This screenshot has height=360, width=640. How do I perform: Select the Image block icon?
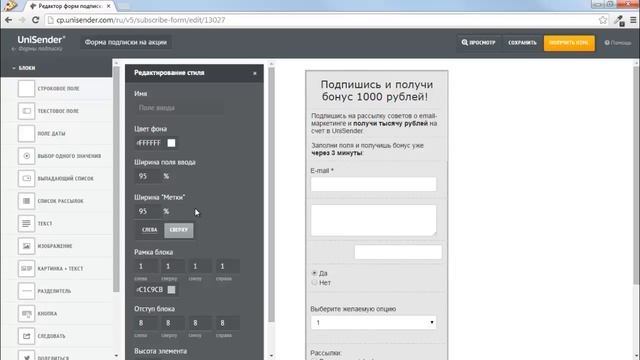(x=26, y=246)
